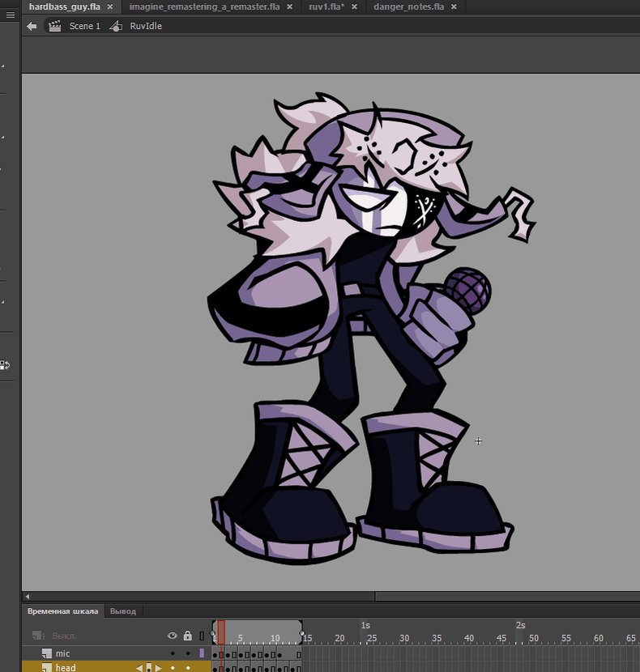Click the character's microphone on stage
The height and width of the screenshot is (672, 640).
point(467,290)
